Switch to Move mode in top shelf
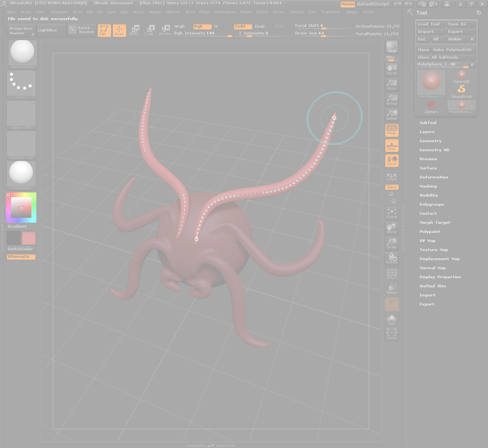This screenshot has width=488, height=448. pyautogui.click(x=134, y=30)
